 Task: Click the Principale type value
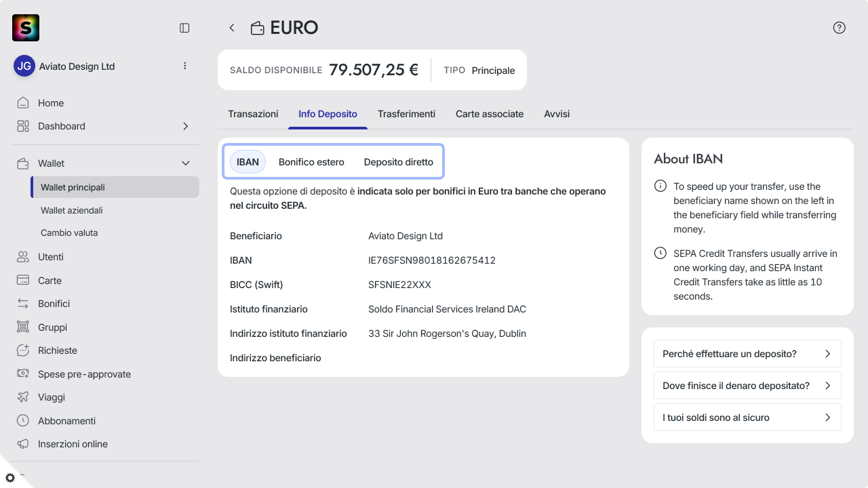pyautogui.click(x=493, y=70)
